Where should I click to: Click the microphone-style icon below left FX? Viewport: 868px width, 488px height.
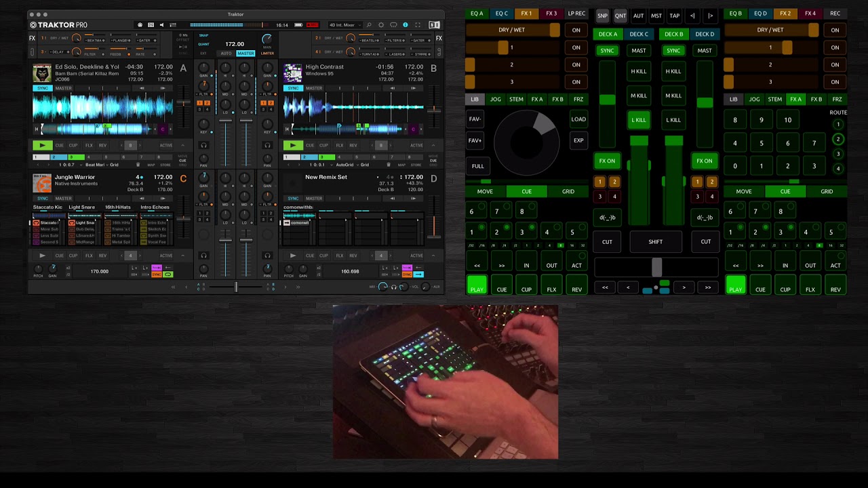pos(32,52)
